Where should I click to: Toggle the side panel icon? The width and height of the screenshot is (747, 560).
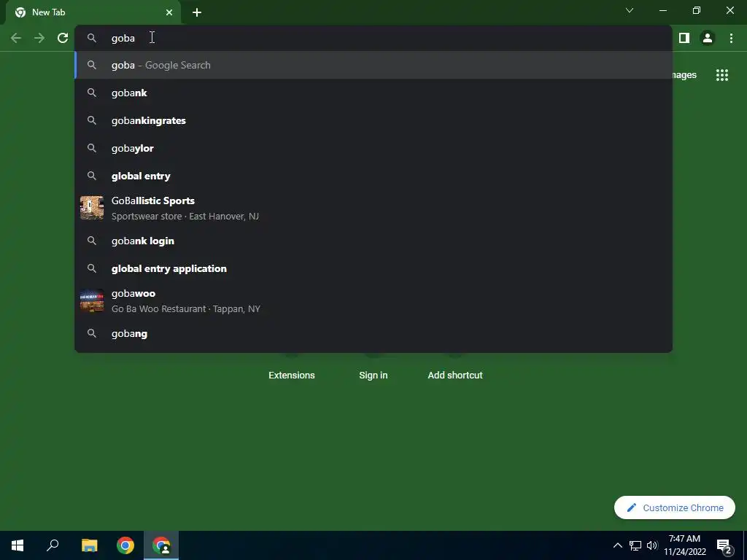(684, 38)
